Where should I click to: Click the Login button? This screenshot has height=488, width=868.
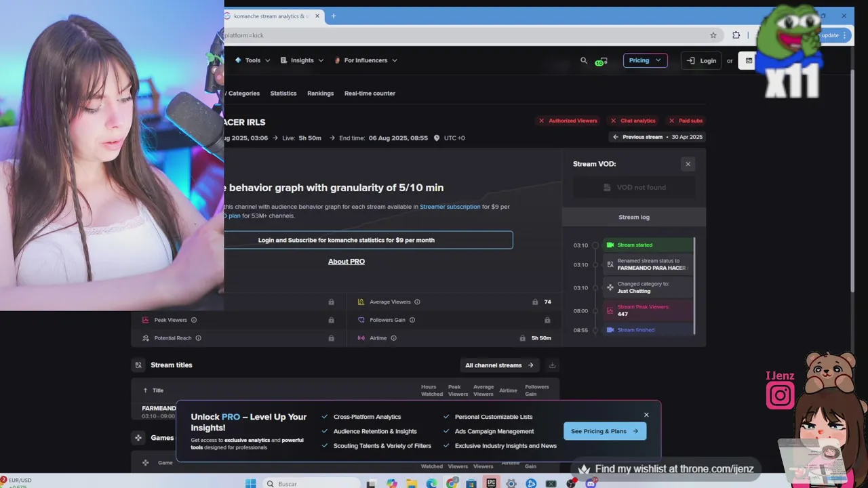(x=701, y=60)
